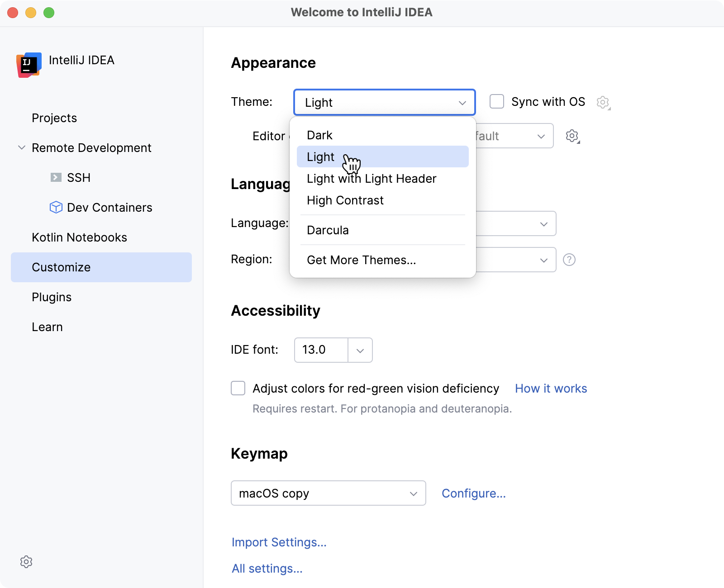Switch to the Plugins section

(51, 297)
